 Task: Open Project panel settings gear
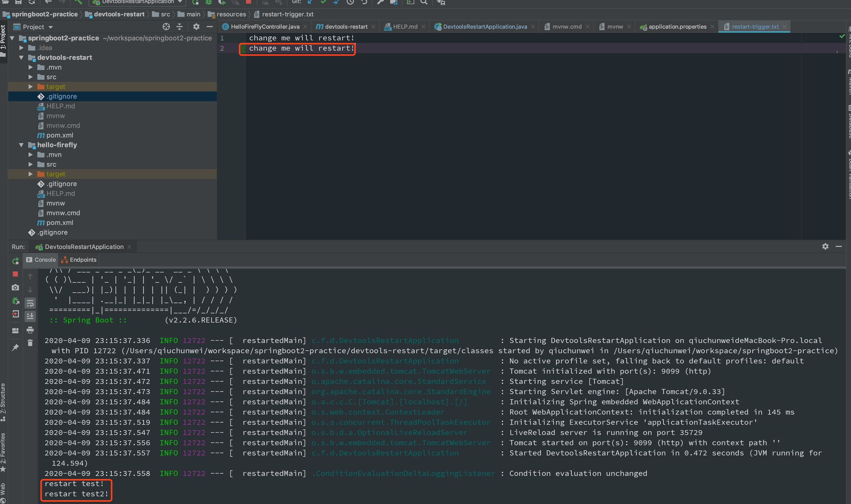[x=196, y=26]
